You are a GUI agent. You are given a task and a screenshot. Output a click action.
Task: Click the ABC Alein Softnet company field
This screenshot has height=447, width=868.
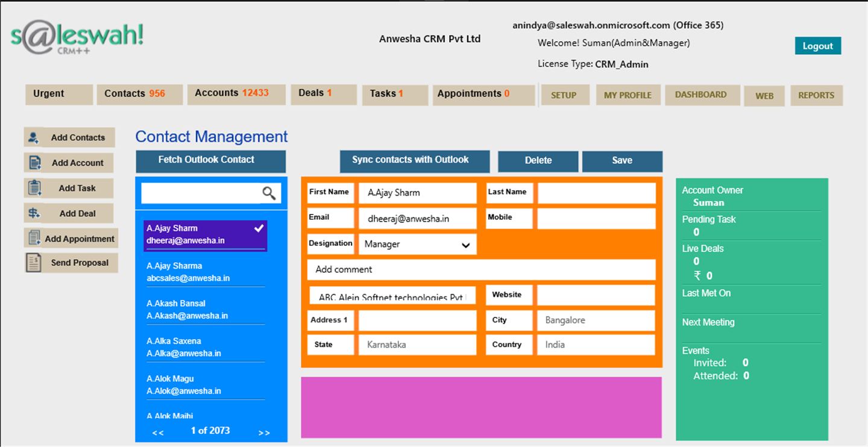[393, 295]
